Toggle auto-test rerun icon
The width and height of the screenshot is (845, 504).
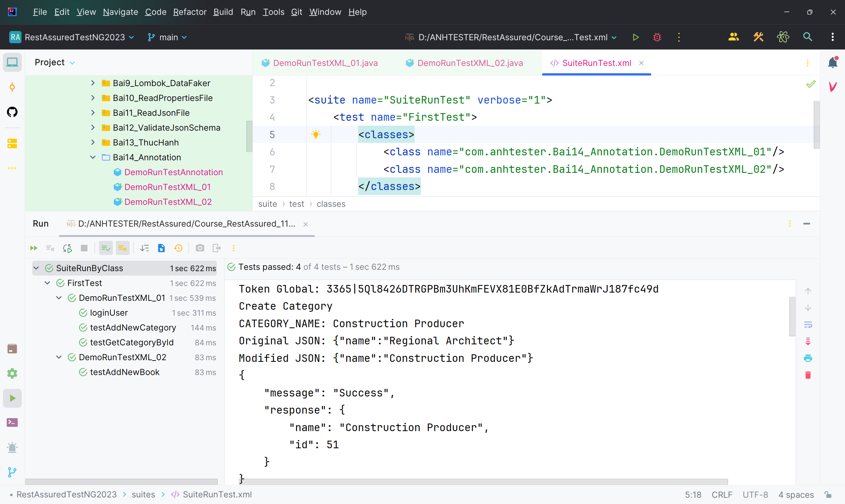[67, 248]
